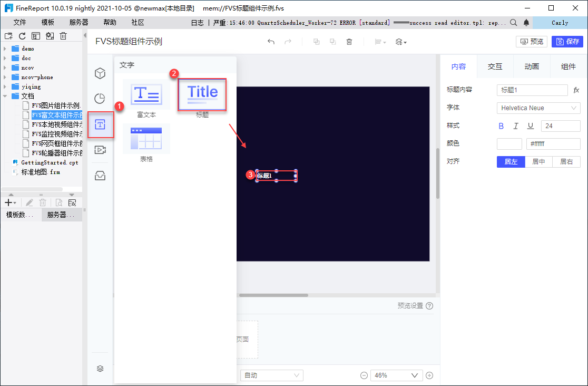Open the Helvetica Neue font dropdown
This screenshot has width=588, height=386.
[x=538, y=108]
